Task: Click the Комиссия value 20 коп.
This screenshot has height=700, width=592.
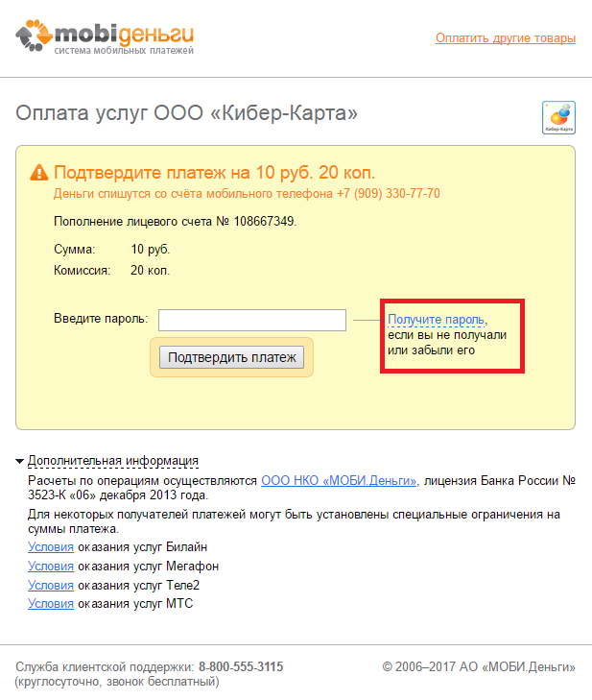Action: pos(151,271)
